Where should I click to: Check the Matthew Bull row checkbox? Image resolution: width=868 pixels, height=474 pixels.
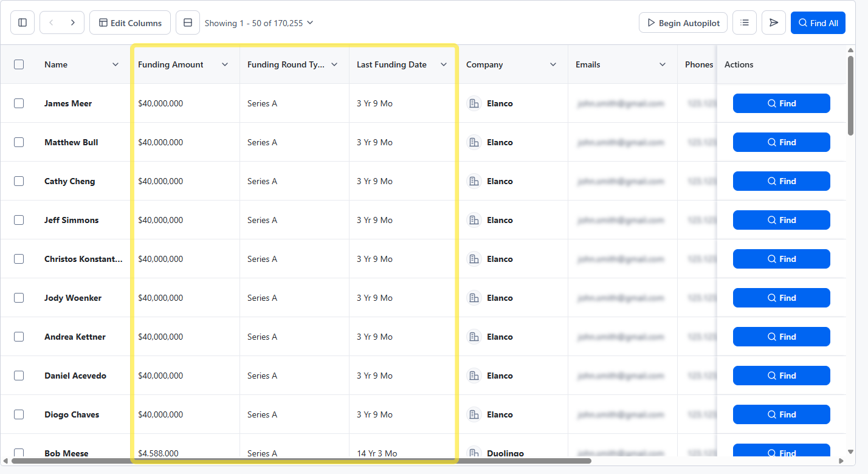pos(19,142)
